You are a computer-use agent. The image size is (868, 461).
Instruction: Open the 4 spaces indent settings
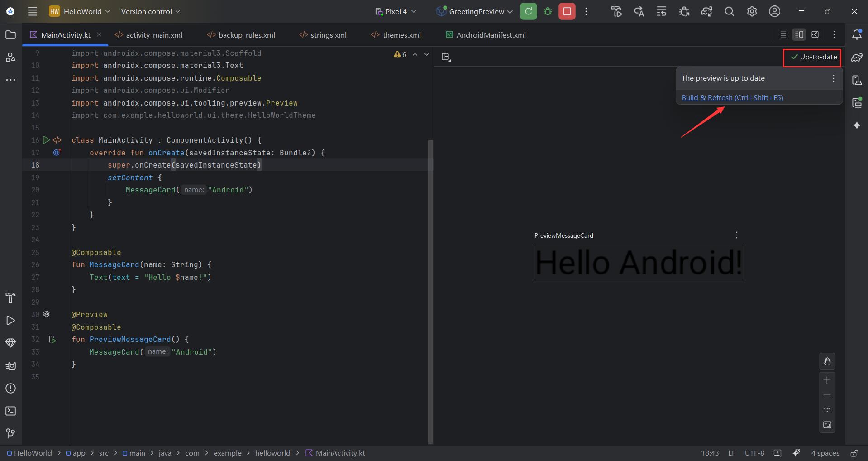(825, 453)
